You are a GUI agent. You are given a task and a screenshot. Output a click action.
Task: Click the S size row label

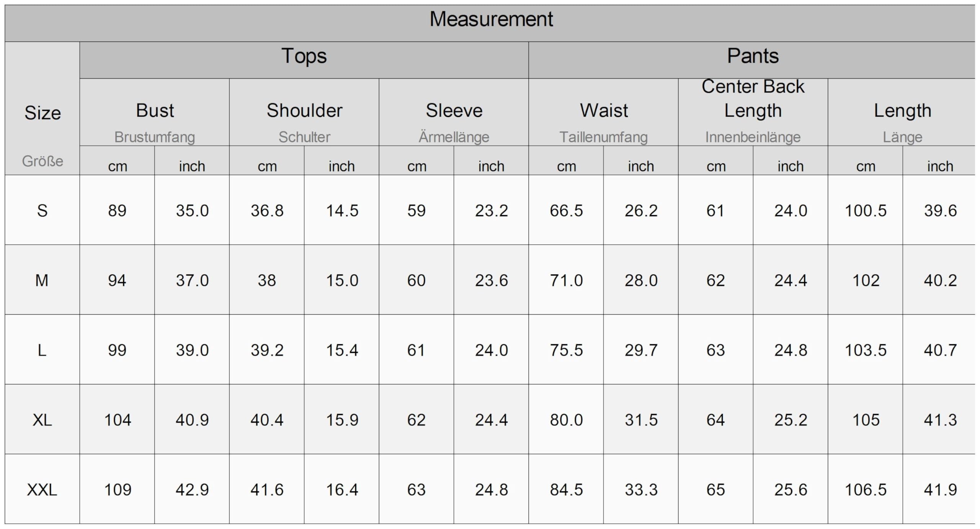[x=42, y=211]
